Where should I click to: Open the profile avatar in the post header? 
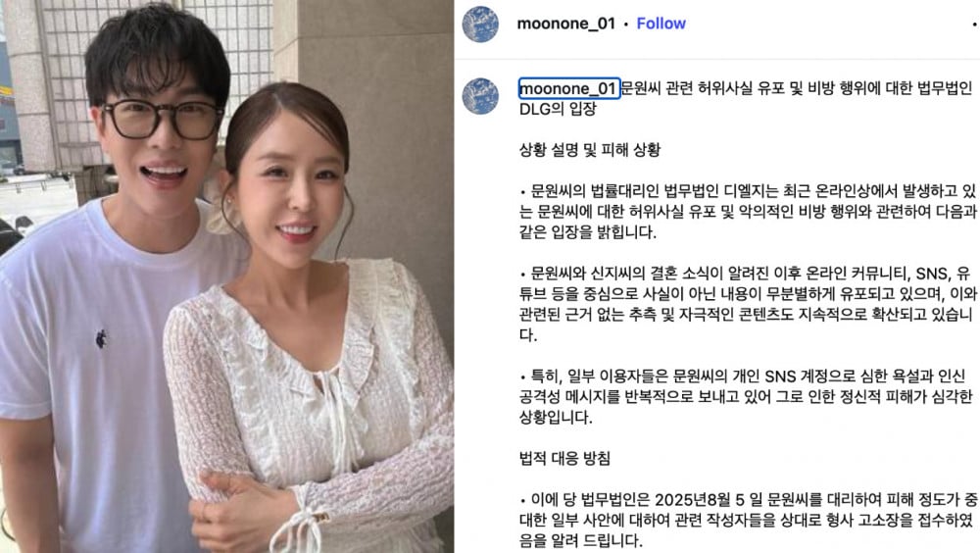(480, 24)
